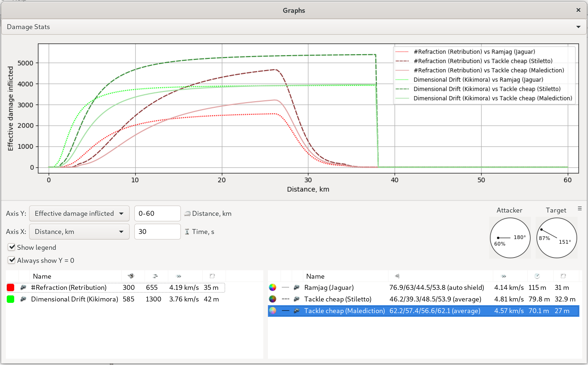
Task: Click the 62.2/57.4/56.6/62.1 (average) resist cell
Action: [x=435, y=311]
